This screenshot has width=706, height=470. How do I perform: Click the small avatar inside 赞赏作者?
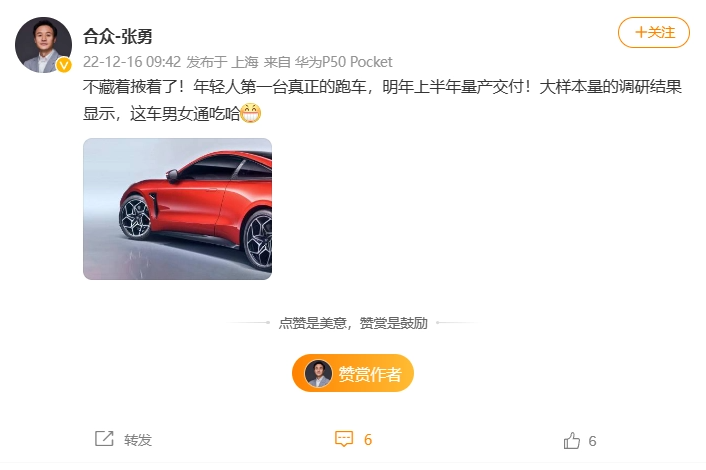[x=318, y=373]
